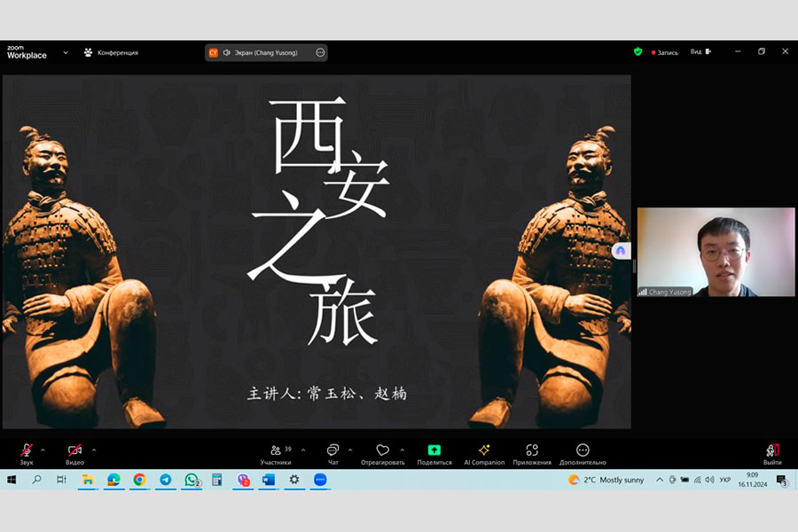Open Google Chrome from the taskbar
This screenshot has height=532, width=798.
pyautogui.click(x=139, y=480)
